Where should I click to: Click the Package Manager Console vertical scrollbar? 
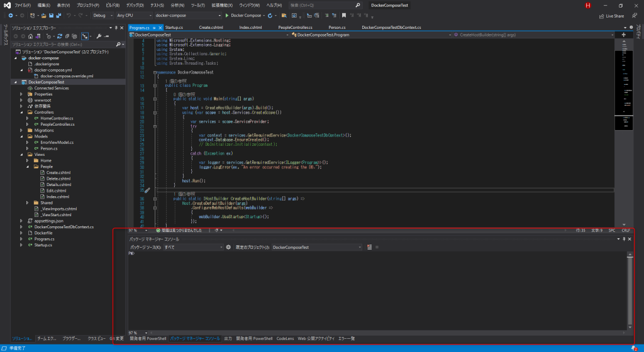(630, 291)
